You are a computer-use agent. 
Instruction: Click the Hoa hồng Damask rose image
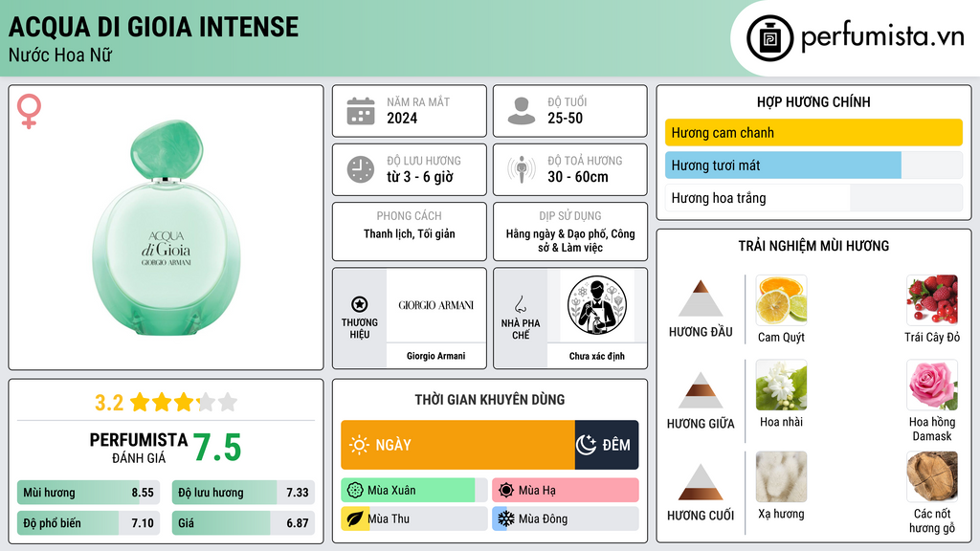pos(932,385)
